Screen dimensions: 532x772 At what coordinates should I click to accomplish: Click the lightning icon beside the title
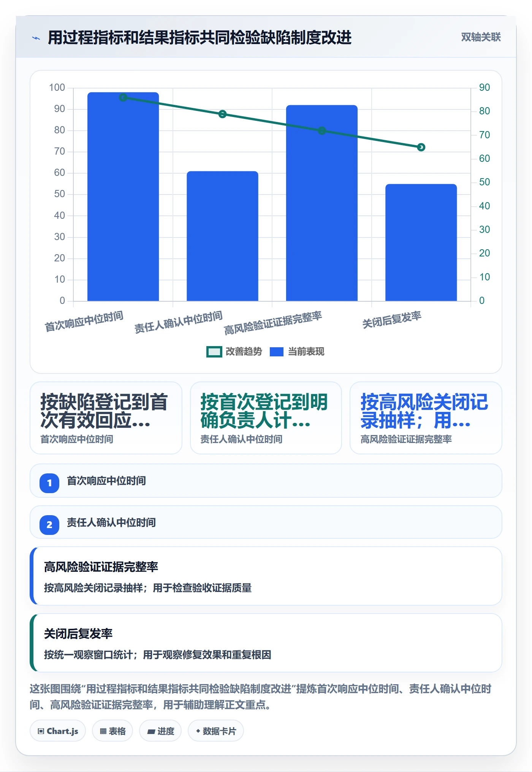click(x=36, y=38)
